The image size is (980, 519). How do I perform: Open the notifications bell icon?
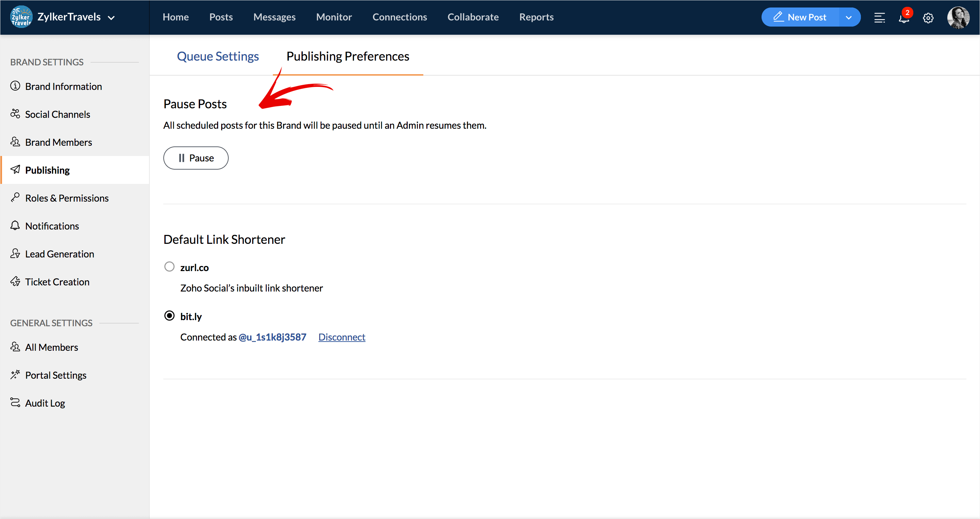pos(903,17)
